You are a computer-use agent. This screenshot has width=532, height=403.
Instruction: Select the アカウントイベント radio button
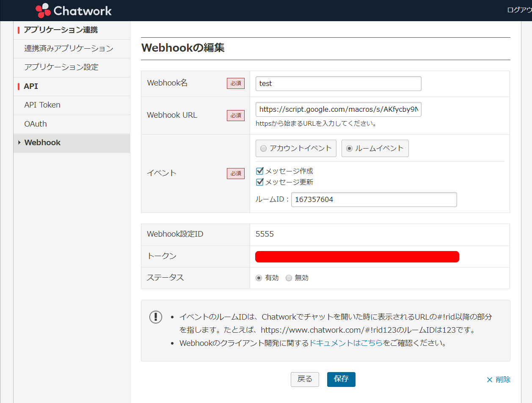coord(263,148)
